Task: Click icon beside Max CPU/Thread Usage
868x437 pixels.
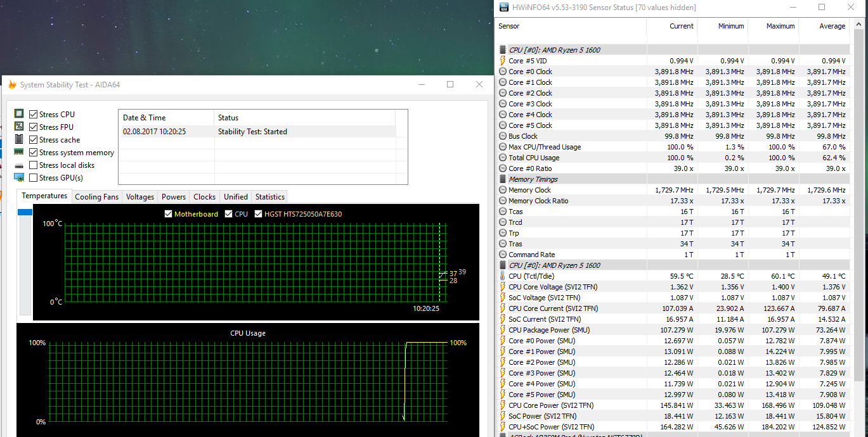Action: [503, 147]
